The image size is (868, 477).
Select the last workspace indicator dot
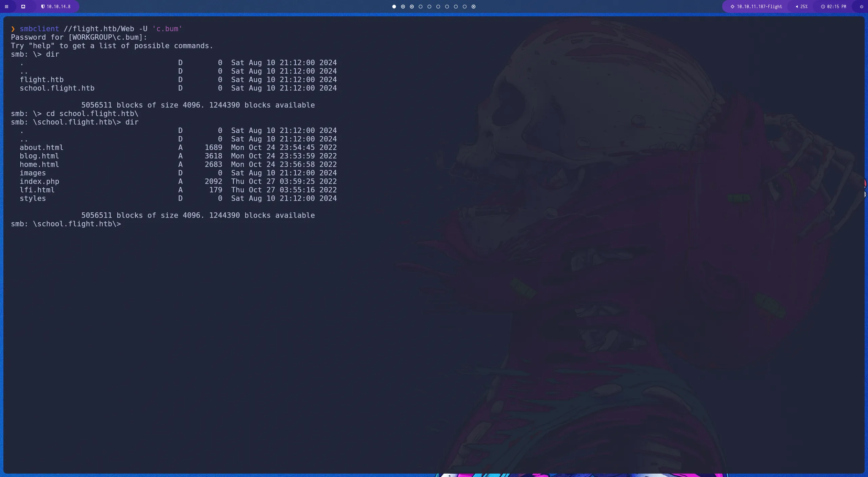point(473,6)
